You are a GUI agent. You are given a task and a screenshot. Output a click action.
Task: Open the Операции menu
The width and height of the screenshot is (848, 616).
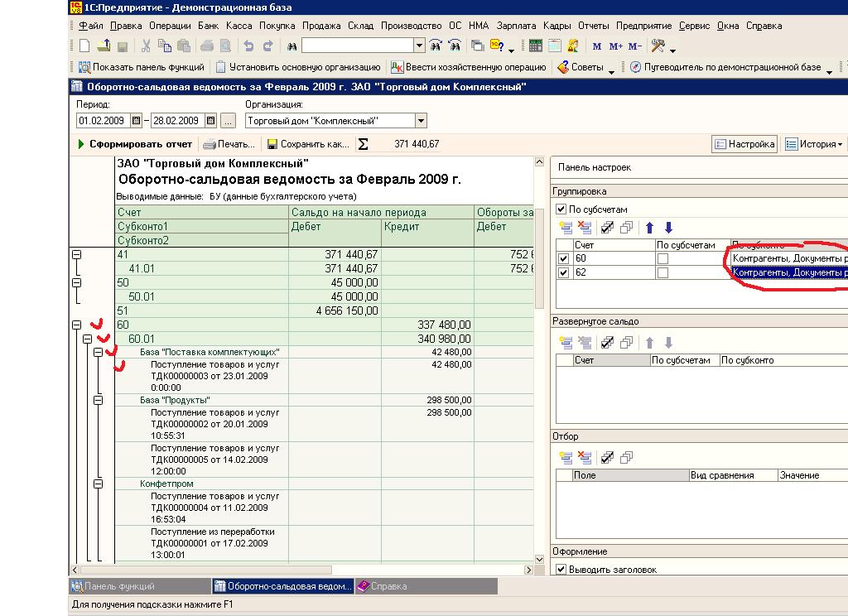click(x=170, y=26)
